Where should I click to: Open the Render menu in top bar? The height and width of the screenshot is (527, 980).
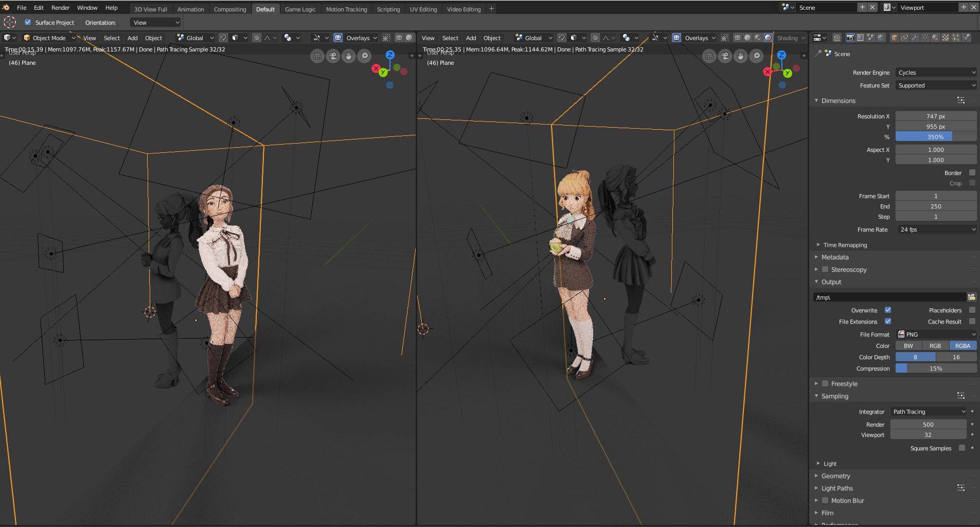coord(60,8)
